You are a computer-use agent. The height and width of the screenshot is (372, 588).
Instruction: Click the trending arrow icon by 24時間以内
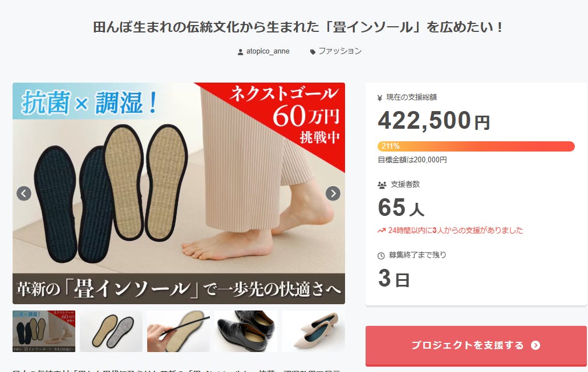(382, 230)
